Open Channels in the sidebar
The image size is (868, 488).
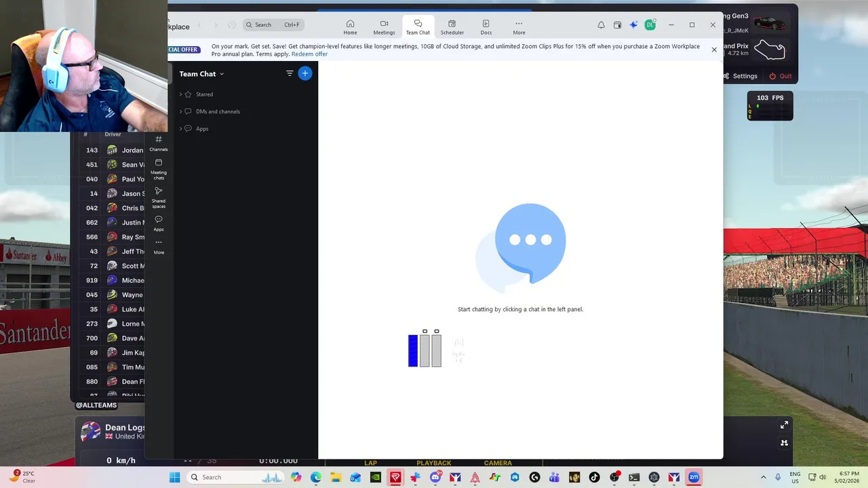pos(159,143)
